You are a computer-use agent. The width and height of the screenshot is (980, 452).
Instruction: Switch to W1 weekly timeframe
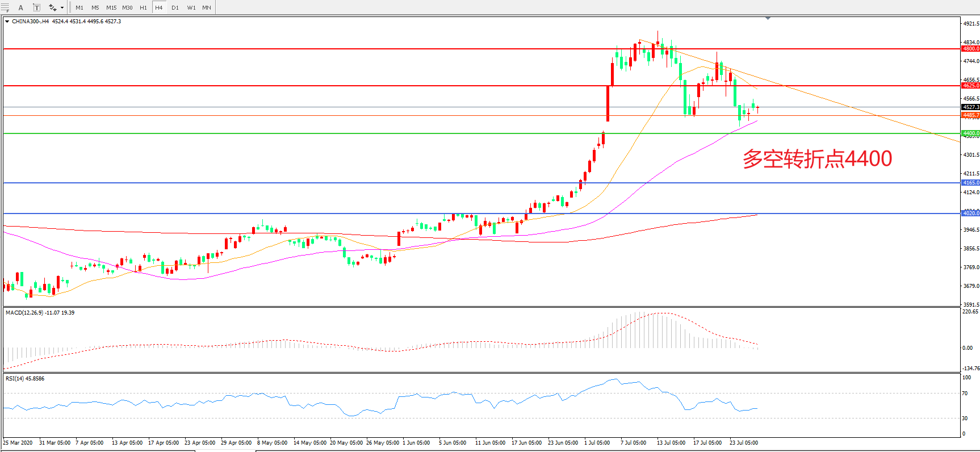191,7
